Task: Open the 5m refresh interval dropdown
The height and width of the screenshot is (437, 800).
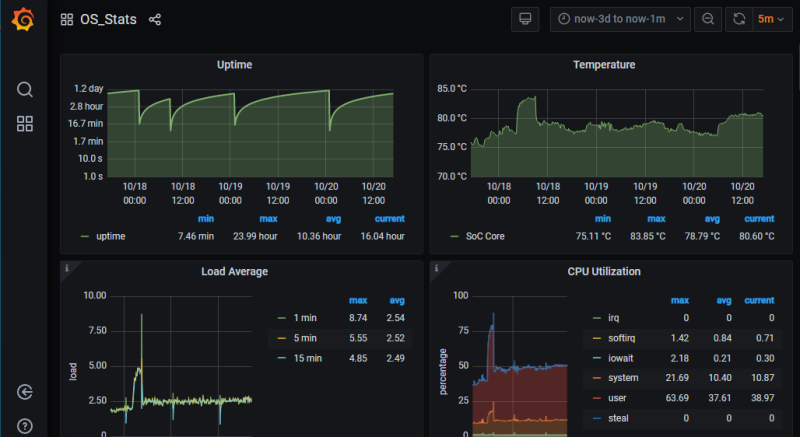Action: (x=771, y=19)
